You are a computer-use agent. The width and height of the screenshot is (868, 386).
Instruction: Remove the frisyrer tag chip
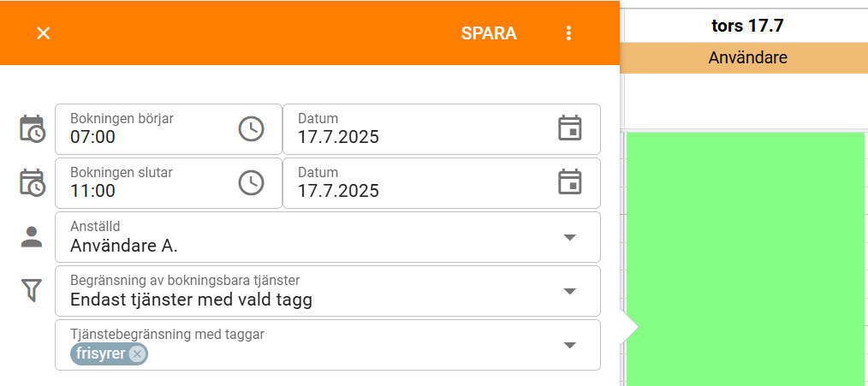point(137,353)
